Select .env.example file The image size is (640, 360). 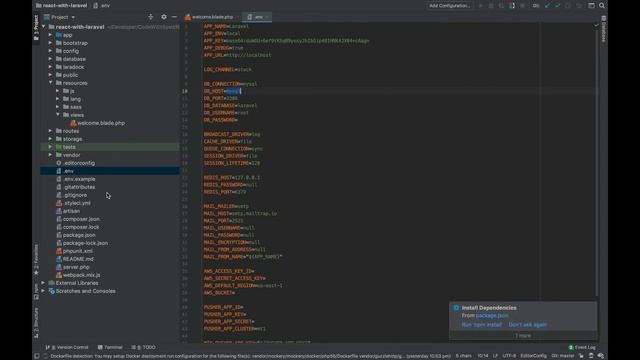pyautogui.click(x=79, y=179)
